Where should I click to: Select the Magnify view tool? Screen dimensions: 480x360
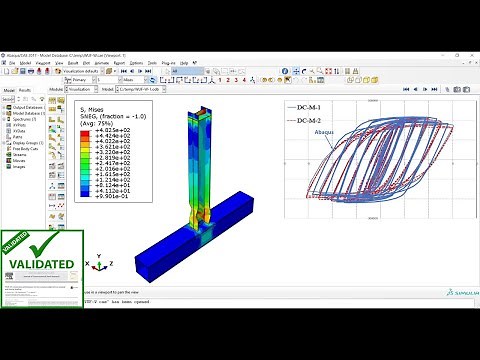click(x=312, y=71)
